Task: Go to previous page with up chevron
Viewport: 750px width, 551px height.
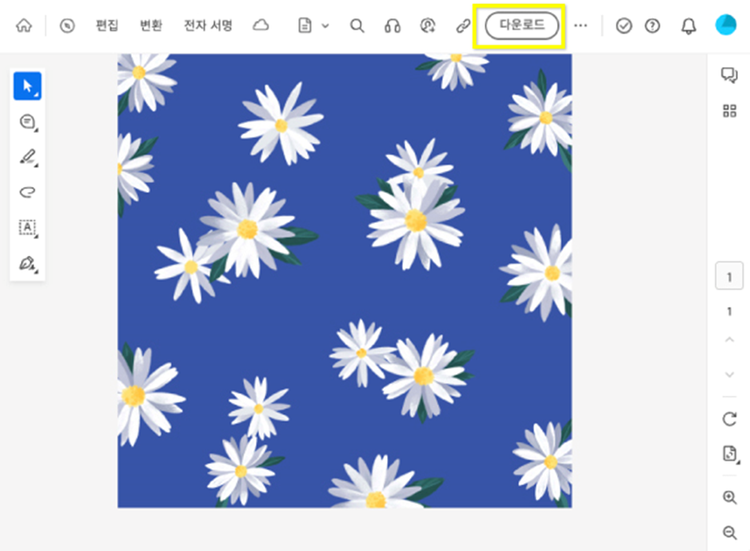Action: (729, 340)
